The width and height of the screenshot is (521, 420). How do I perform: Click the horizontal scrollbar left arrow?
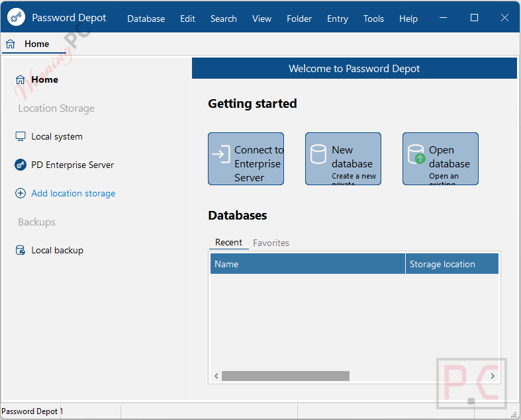(216, 376)
